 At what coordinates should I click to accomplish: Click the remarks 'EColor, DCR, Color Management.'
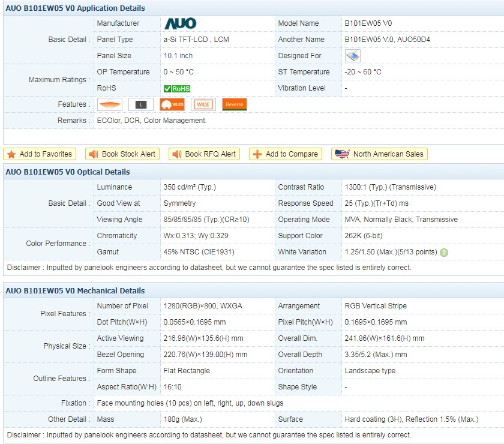click(152, 120)
